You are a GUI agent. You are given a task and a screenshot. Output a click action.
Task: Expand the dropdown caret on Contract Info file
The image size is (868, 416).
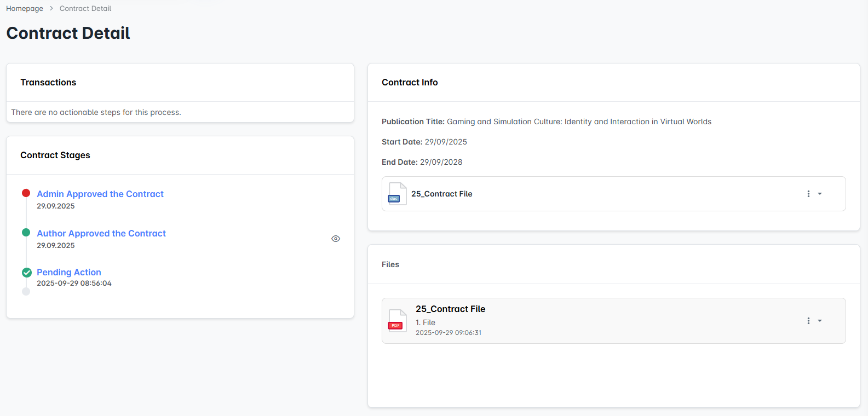click(x=820, y=194)
